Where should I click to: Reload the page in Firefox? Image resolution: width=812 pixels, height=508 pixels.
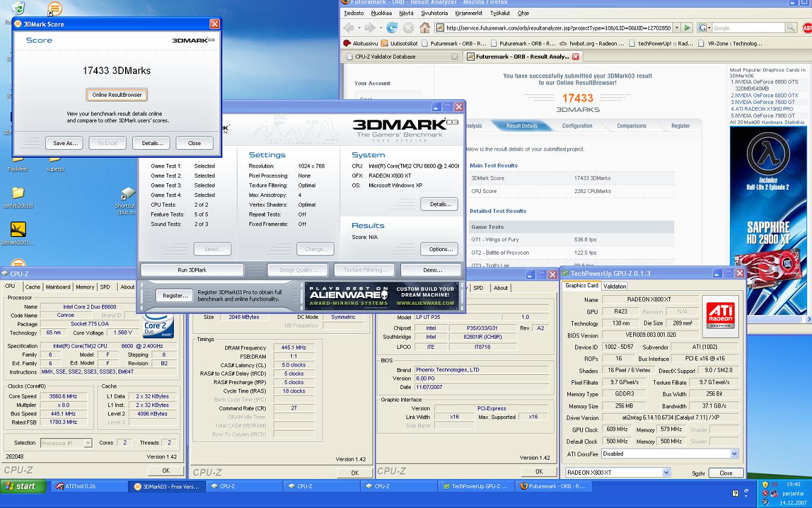pos(392,28)
